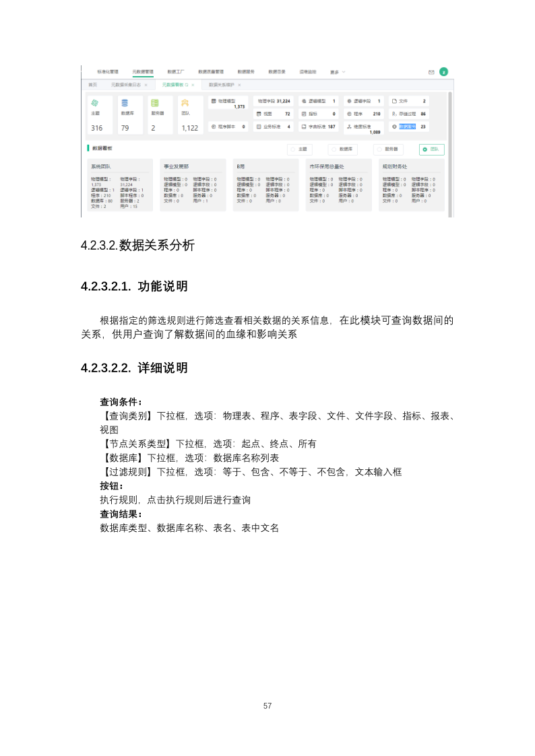The height and width of the screenshot is (756, 535).
Task: Click the 物理模型 stat icon
Action: pyautogui.click(x=214, y=101)
